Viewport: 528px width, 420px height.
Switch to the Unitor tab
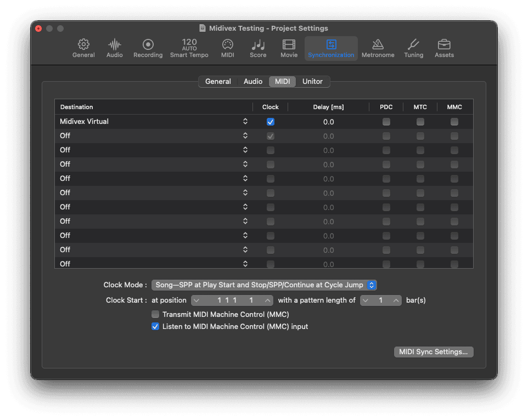[312, 81]
